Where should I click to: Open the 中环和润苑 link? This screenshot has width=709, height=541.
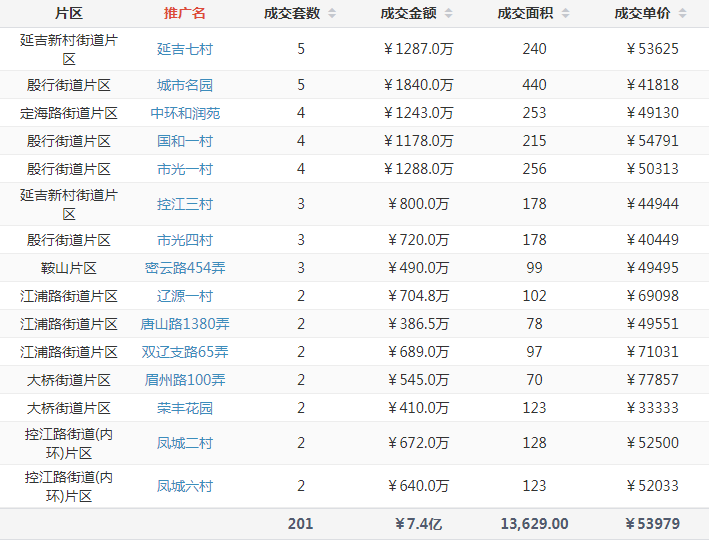(185, 113)
